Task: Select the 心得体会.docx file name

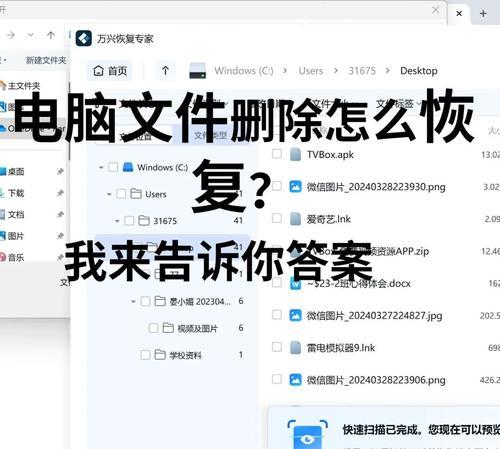Action: click(x=359, y=284)
